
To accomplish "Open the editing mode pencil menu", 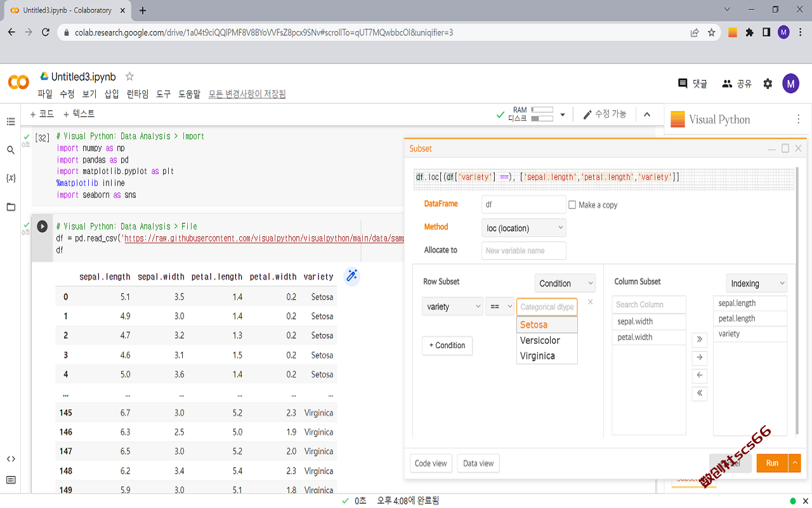I will pyautogui.click(x=605, y=114).
